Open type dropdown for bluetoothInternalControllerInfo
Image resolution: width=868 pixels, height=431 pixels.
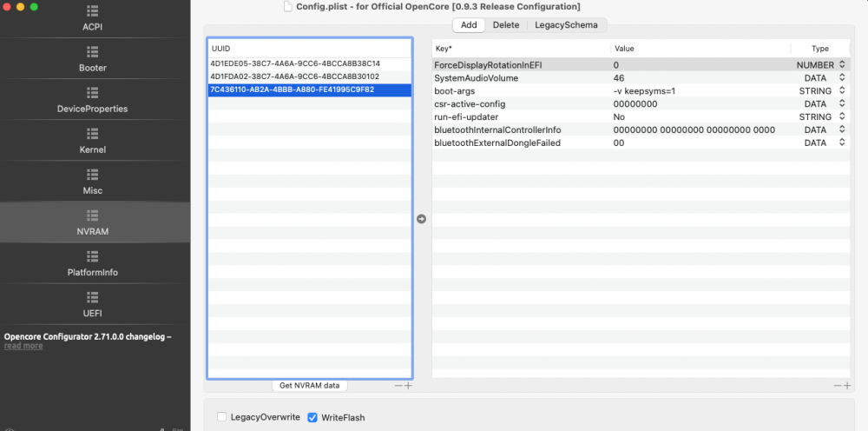[x=842, y=129]
